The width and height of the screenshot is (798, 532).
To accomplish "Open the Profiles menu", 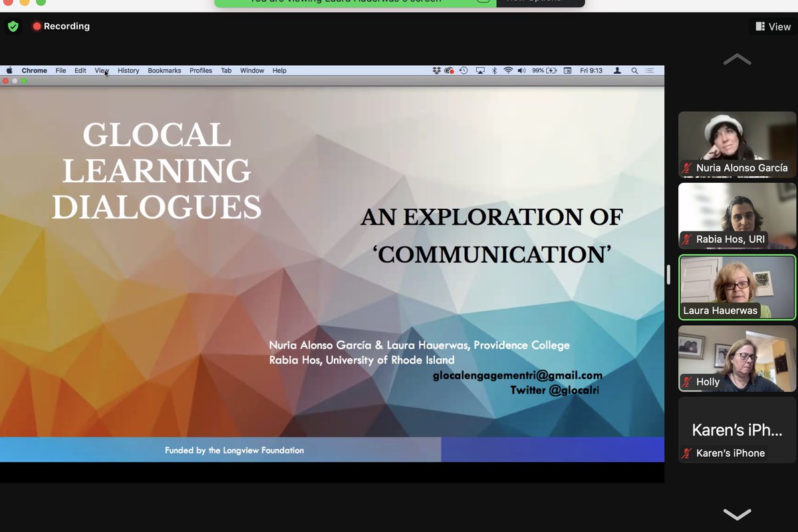I will tap(201, 70).
